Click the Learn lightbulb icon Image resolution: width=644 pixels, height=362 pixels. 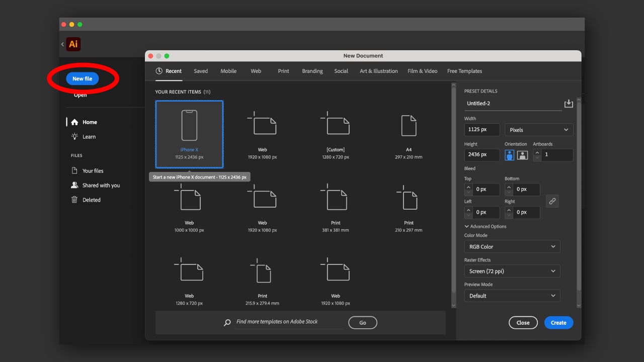(x=74, y=137)
